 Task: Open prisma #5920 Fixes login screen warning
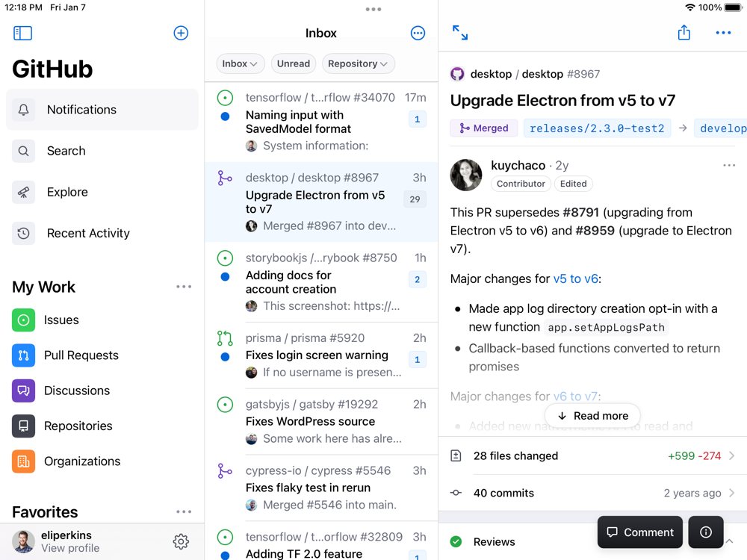coord(321,355)
